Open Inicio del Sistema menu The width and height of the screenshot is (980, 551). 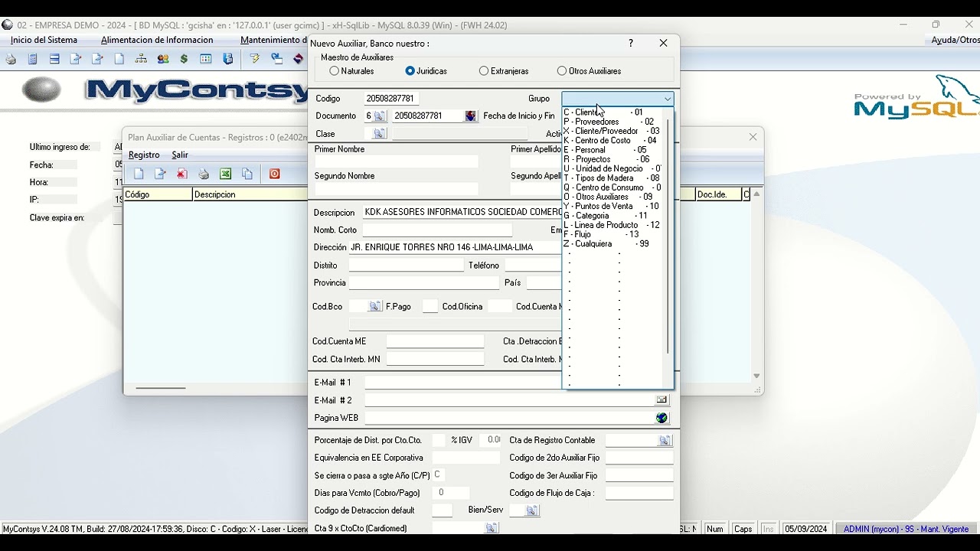pyautogui.click(x=44, y=40)
